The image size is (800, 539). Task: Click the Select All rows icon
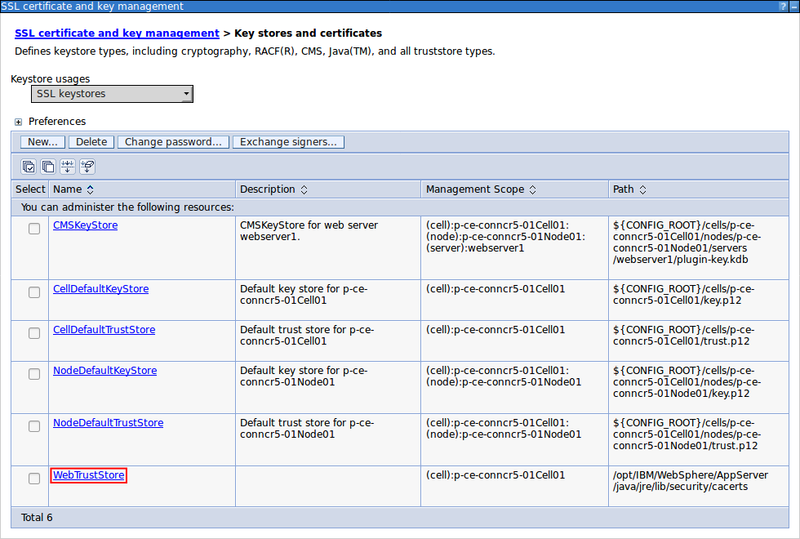coord(29,167)
